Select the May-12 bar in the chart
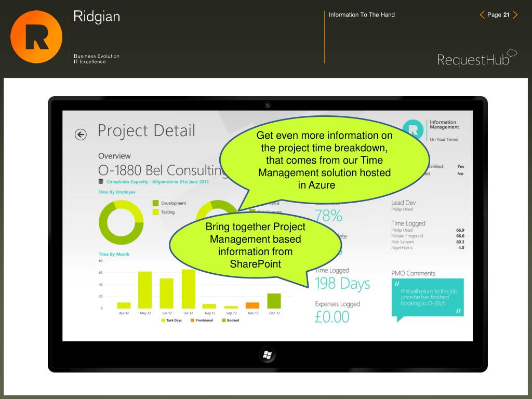The width and height of the screenshot is (532, 399). pyautogui.click(x=145, y=290)
